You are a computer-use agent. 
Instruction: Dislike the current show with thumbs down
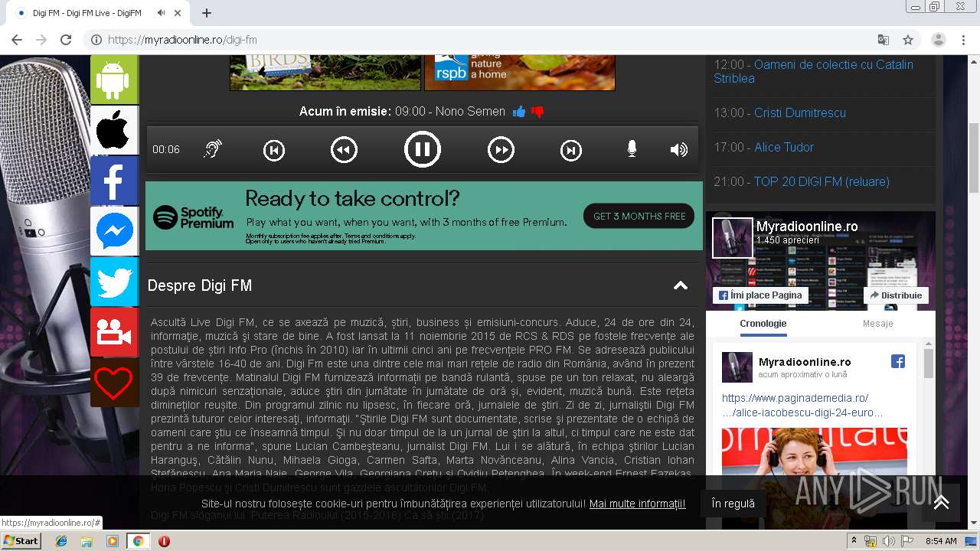[x=537, y=112]
